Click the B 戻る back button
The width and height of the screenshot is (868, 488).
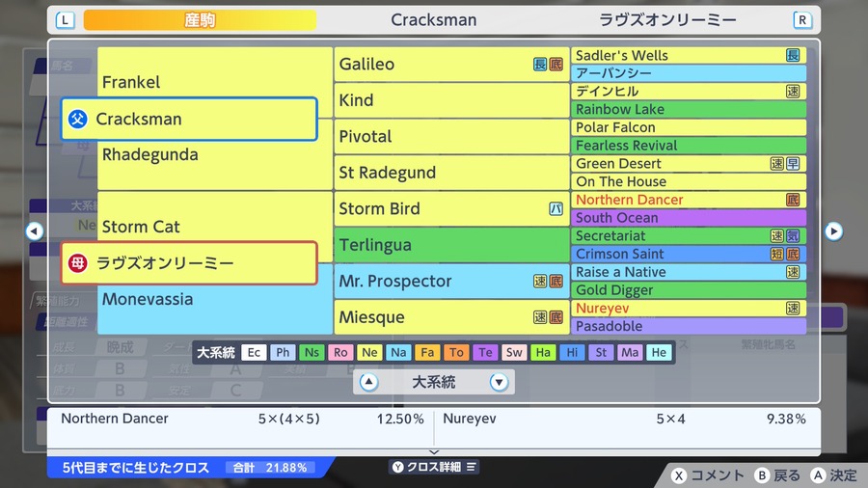coord(777,475)
